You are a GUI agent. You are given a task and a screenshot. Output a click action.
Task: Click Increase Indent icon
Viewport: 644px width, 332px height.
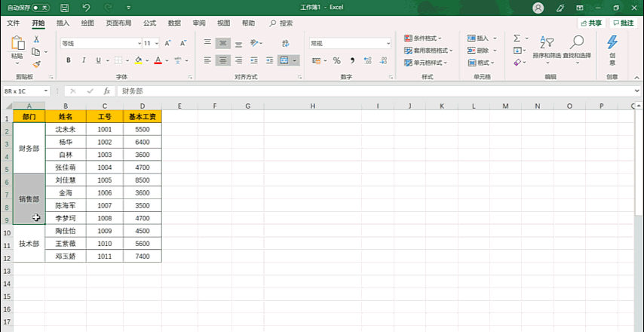tap(269, 60)
